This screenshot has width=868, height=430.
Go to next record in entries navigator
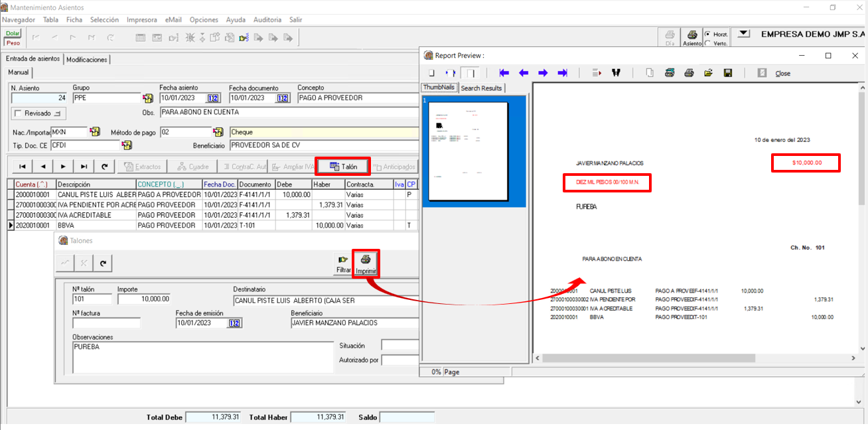click(63, 167)
